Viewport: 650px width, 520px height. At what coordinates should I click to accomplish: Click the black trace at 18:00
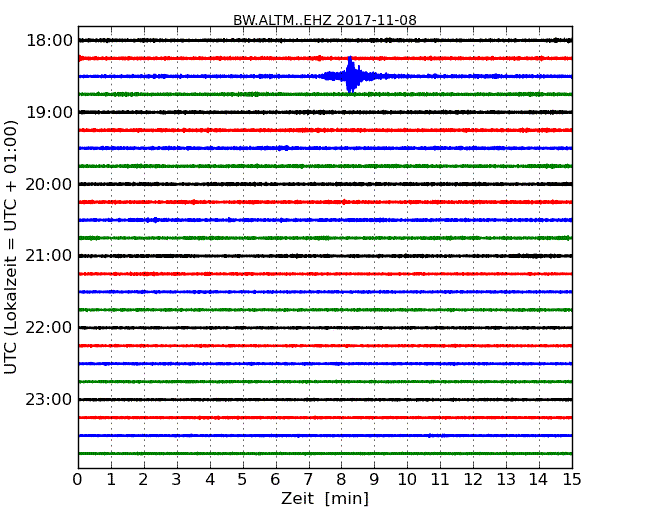click(x=325, y=40)
